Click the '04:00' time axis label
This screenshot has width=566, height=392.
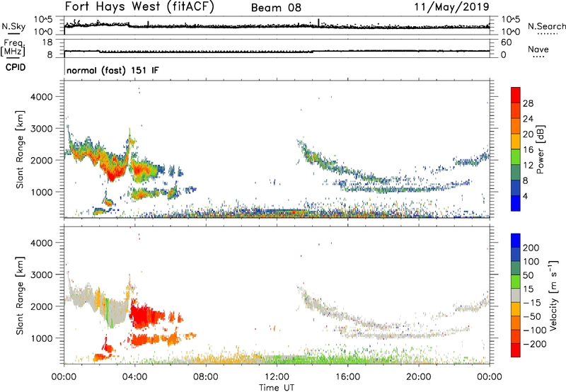coord(135,377)
